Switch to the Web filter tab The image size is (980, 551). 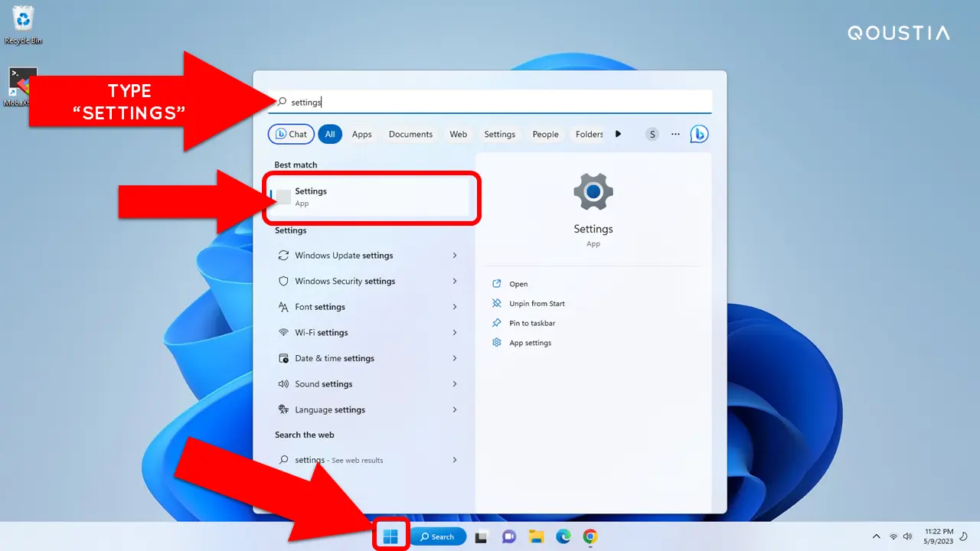[459, 134]
